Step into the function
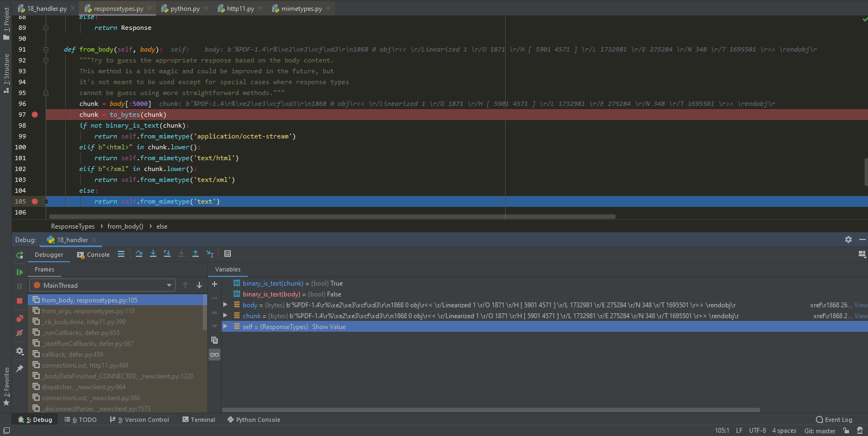 coord(153,254)
